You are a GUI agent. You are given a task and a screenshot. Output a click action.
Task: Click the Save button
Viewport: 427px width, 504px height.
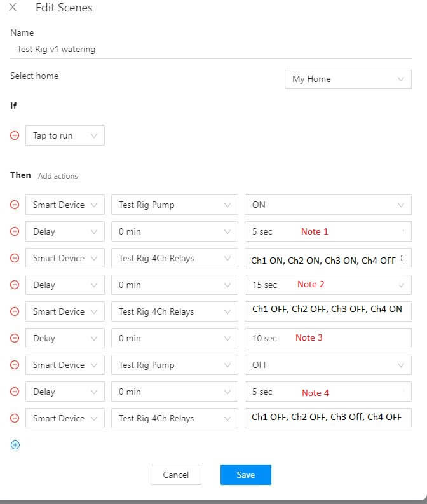coord(245,475)
